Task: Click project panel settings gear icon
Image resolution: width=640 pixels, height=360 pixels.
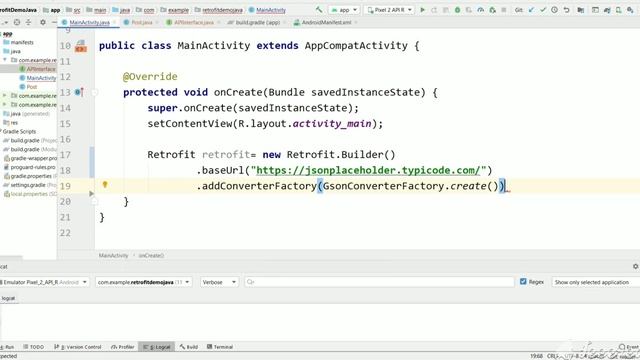Action: point(43,22)
